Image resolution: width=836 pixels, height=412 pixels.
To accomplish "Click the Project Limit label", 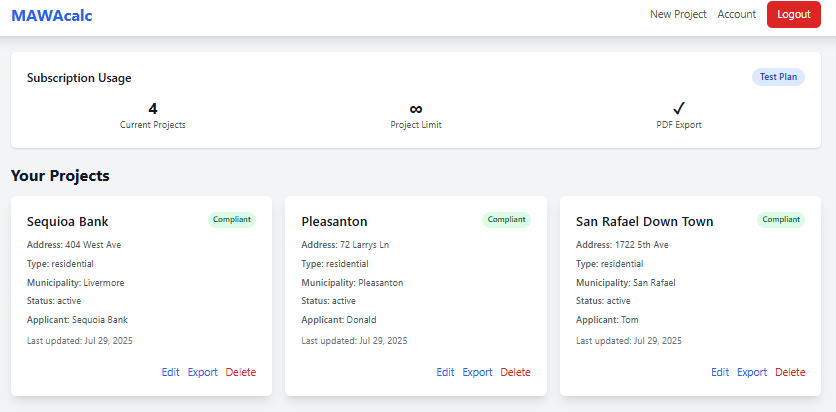I will pos(416,125).
